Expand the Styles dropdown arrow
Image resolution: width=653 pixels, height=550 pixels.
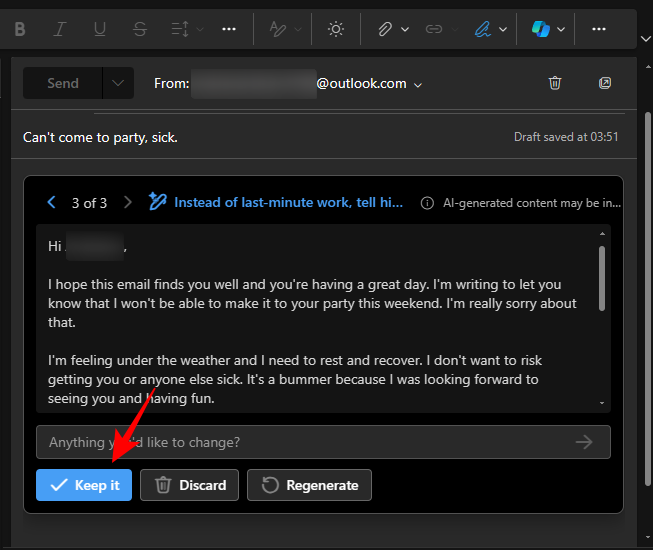click(298, 29)
